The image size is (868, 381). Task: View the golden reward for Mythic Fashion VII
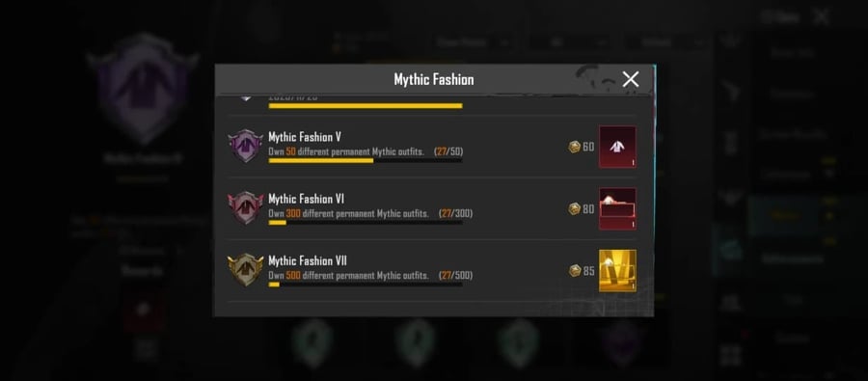click(x=617, y=271)
